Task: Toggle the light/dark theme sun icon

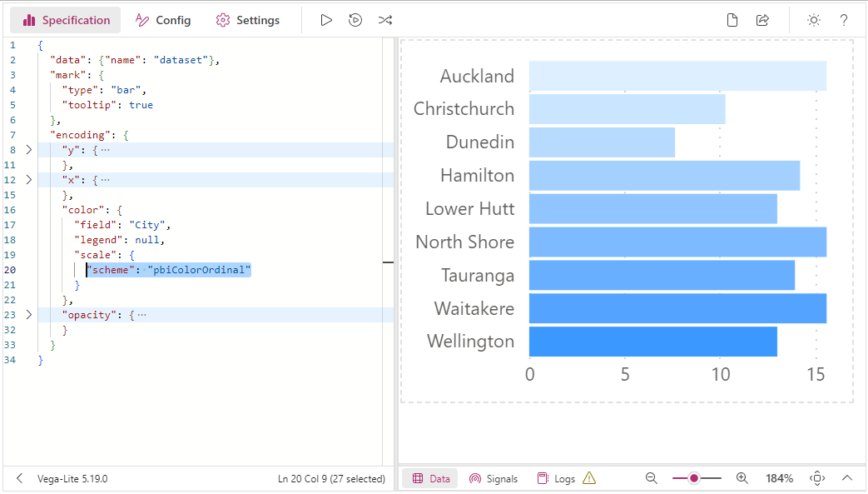Action: (x=813, y=21)
